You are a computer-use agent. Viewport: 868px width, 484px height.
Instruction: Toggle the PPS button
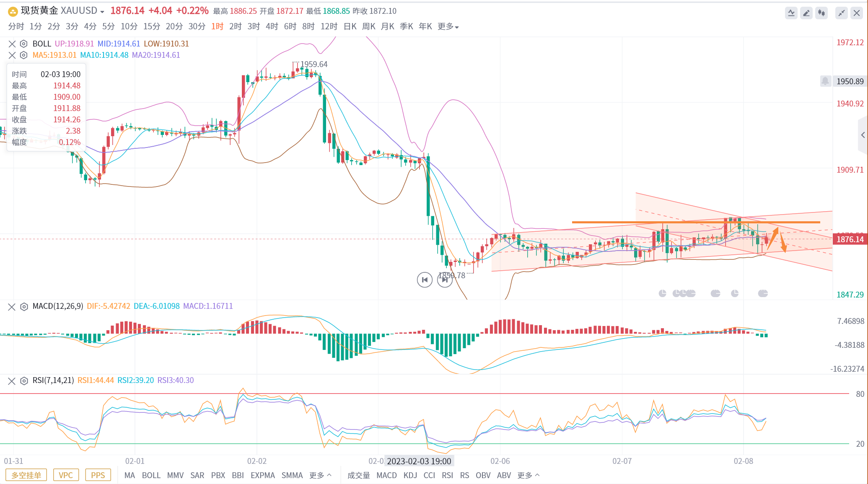(x=98, y=475)
